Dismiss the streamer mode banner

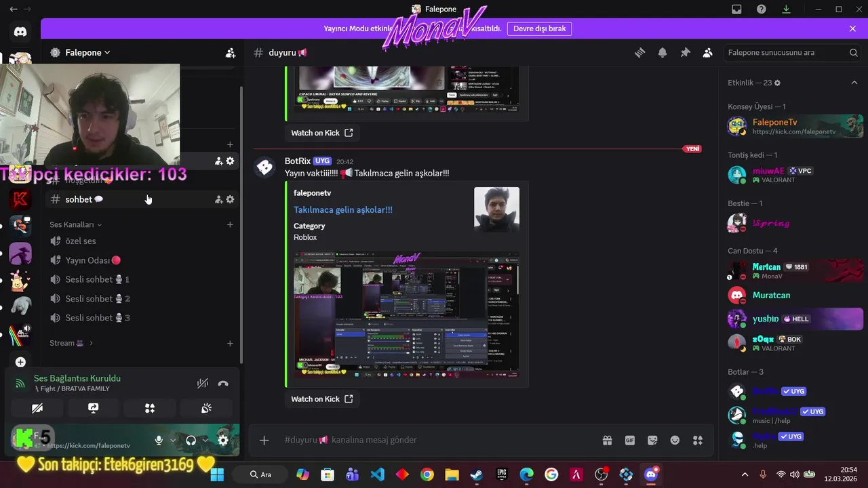pyautogui.click(x=852, y=28)
